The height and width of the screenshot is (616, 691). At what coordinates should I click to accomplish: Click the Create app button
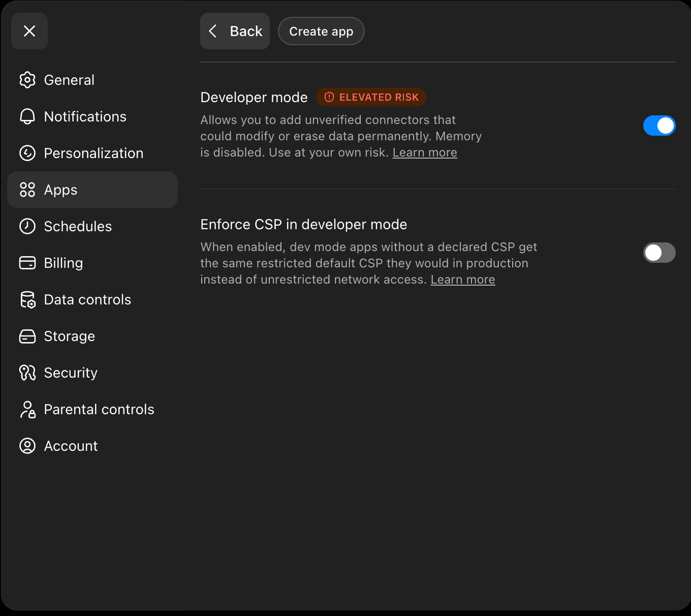click(321, 31)
